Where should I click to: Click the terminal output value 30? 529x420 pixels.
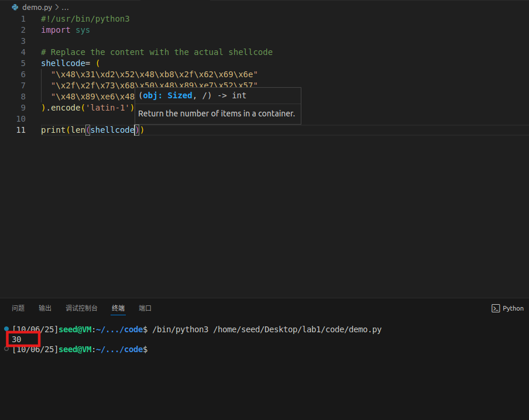[16, 339]
